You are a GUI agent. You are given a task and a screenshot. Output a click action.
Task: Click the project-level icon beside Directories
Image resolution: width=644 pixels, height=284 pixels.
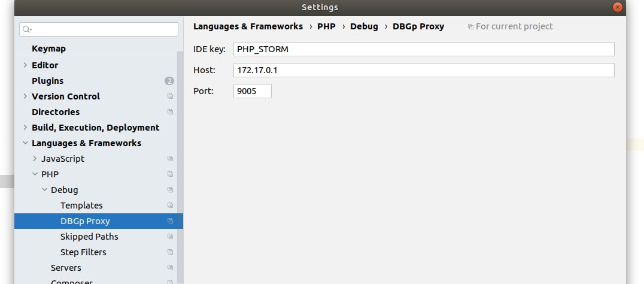pyautogui.click(x=170, y=112)
